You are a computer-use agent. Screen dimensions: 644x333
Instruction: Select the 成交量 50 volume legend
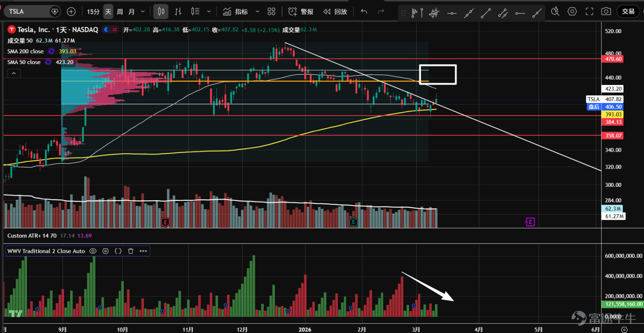coord(20,41)
